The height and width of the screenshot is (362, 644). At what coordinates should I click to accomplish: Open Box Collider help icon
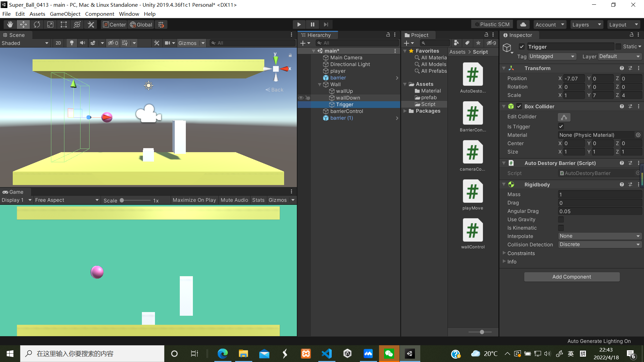pos(622,106)
